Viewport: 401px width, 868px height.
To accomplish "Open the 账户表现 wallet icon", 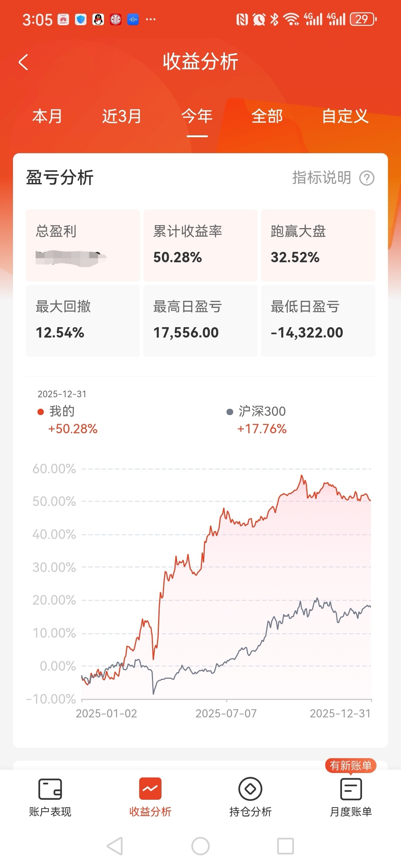I will (50, 789).
